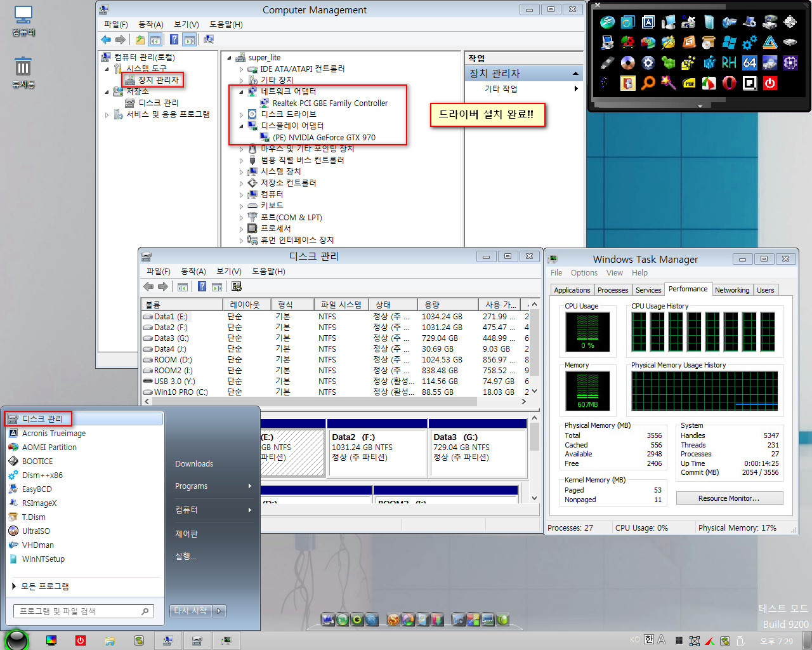The height and width of the screenshot is (650, 812).
Task: Launch UltraISO from Start menu
Action: (36, 531)
